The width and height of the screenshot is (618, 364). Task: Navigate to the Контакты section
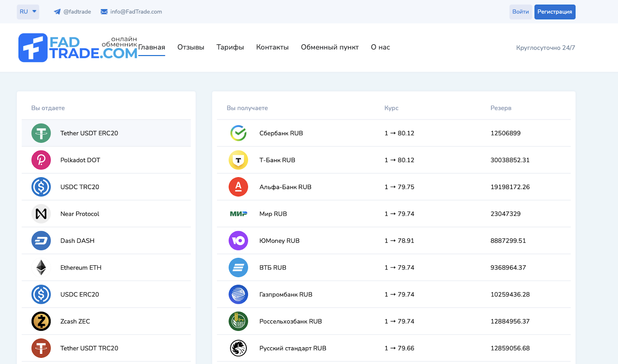tap(272, 47)
